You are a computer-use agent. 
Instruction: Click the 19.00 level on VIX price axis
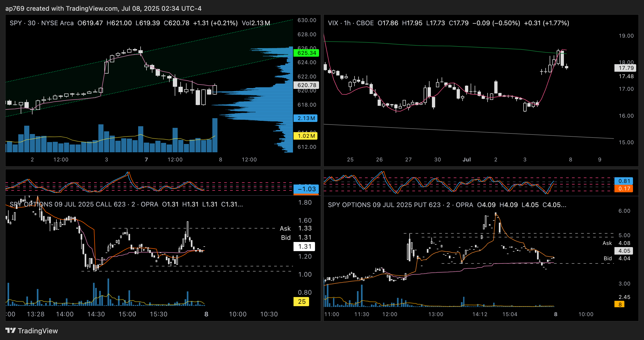pyautogui.click(x=626, y=36)
